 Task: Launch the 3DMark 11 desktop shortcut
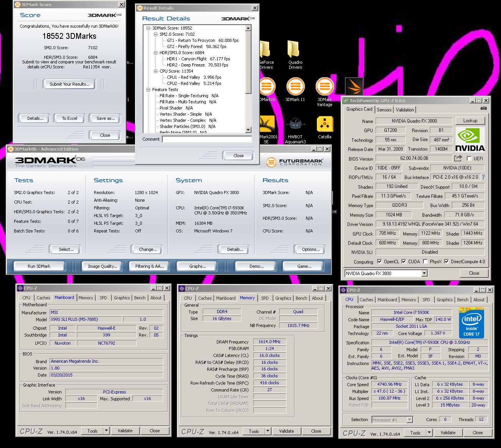click(x=295, y=90)
